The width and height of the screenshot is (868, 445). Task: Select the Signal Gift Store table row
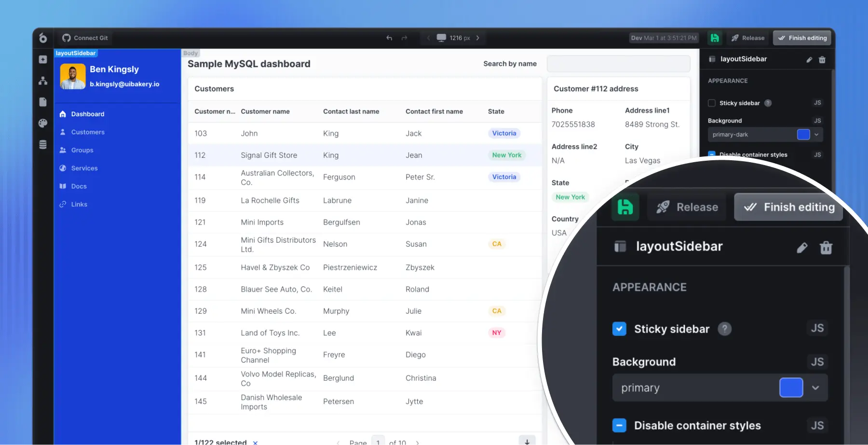click(365, 155)
